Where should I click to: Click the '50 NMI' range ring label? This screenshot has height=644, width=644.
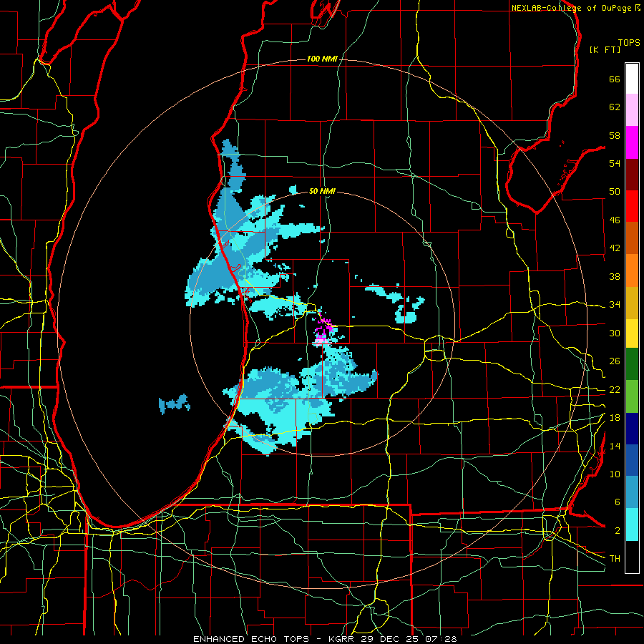coord(322,191)
